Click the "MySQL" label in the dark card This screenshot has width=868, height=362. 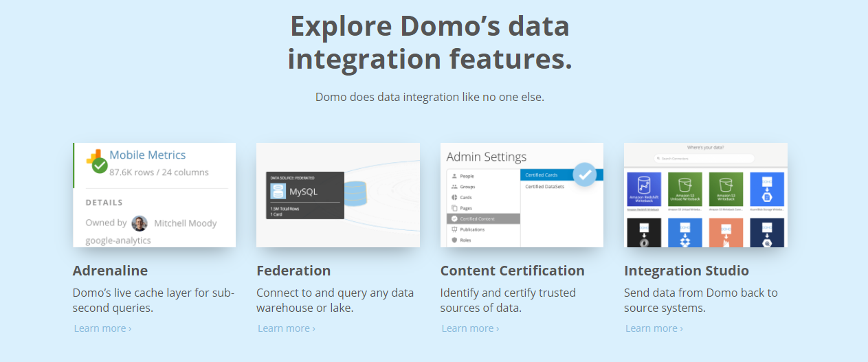[303, 192]
